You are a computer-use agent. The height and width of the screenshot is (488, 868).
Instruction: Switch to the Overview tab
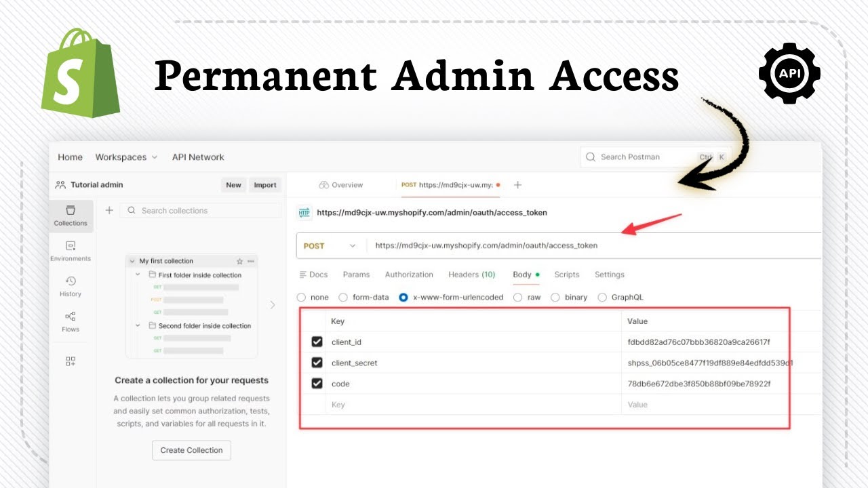(341, 185)
